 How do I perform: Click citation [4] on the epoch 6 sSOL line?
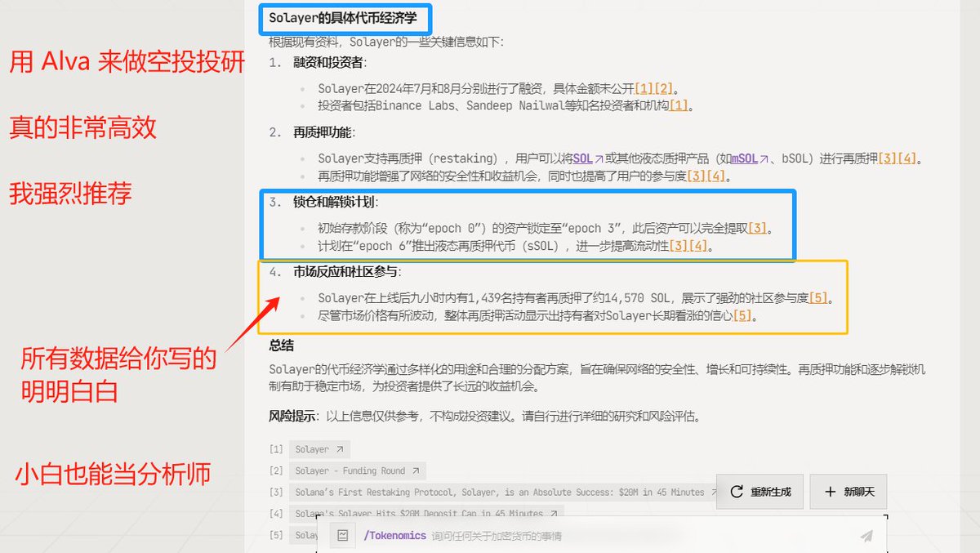(697, 246)
